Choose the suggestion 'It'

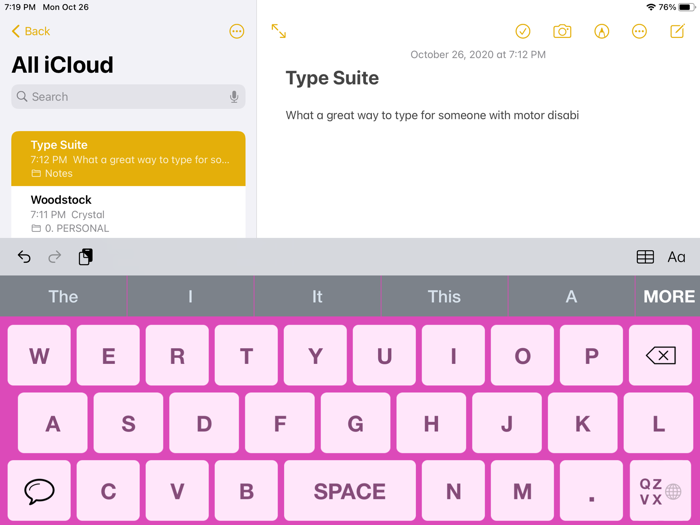click(x=317, y=296)
